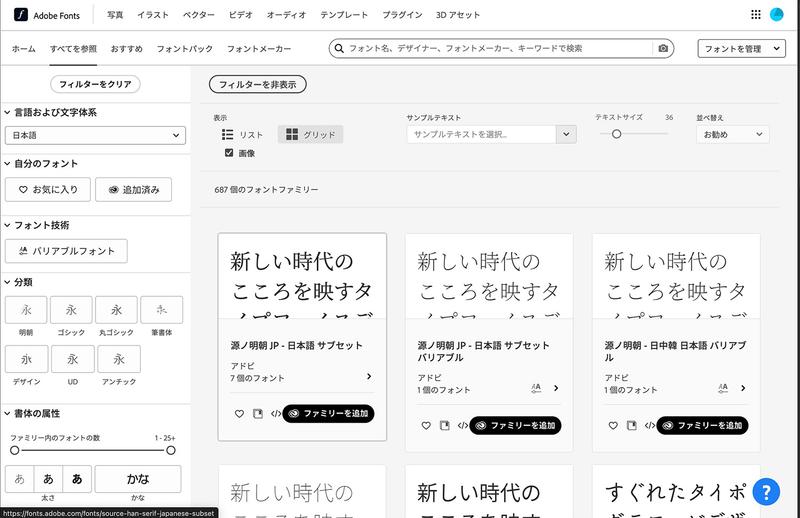Click web project code icon on first font card
The image size is (800, 518).
click(274, 413)
